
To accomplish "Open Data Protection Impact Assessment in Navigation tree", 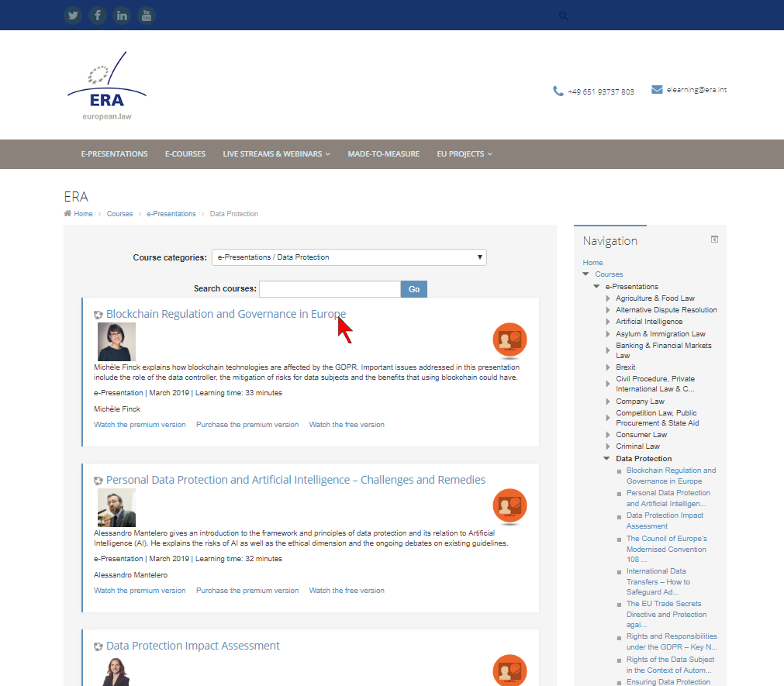I will tap(665, 521).
